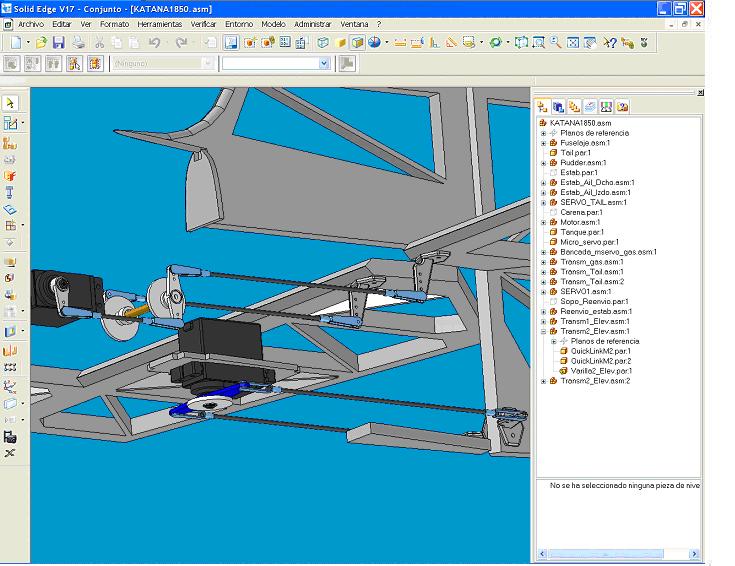Click the Save icon in the toolbar
Image resolution: width=735 pixels, height=566 pixels.
[x=58, y=43]
